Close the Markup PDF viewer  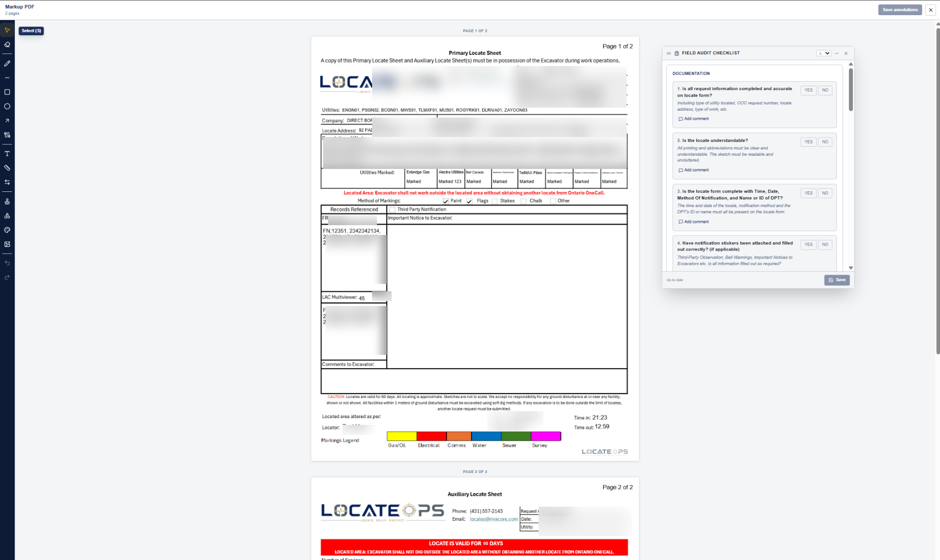coord(930,10)
